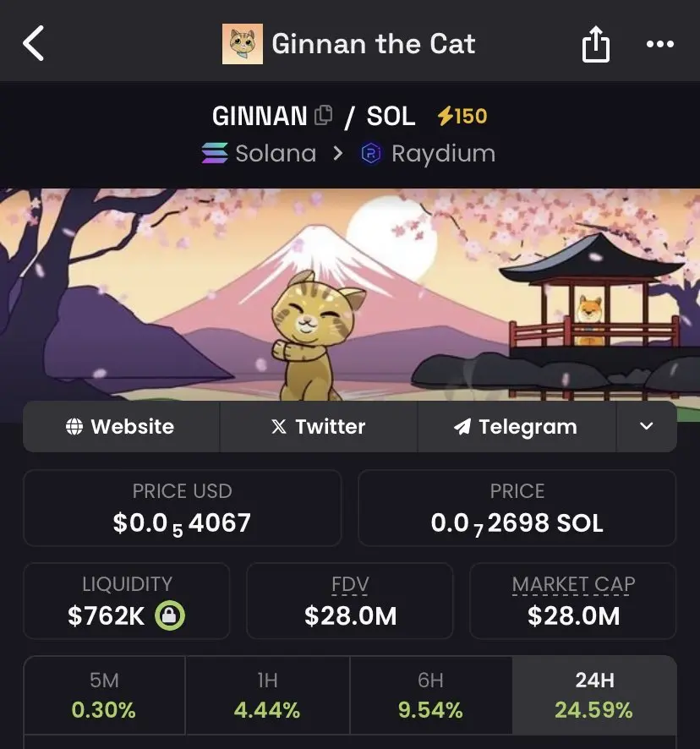Select the 5M timeframe tab
The width and height of the screenshot is (700, 749).
pos(104,695)
